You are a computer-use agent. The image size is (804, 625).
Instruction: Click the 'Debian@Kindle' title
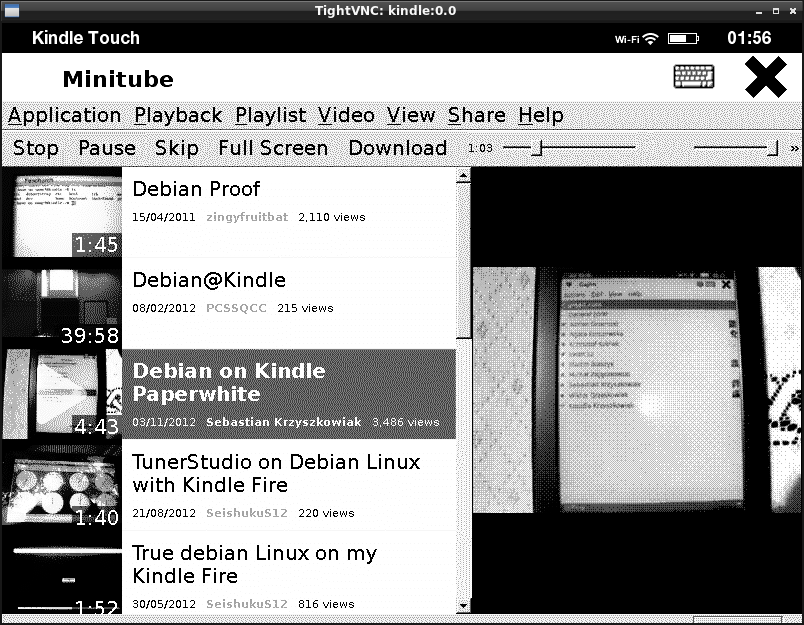click(209, 280)
